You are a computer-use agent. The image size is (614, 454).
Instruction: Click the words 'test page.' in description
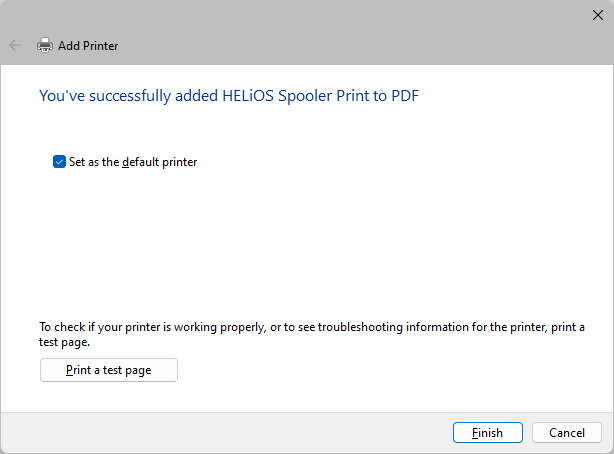coord(64,342)
